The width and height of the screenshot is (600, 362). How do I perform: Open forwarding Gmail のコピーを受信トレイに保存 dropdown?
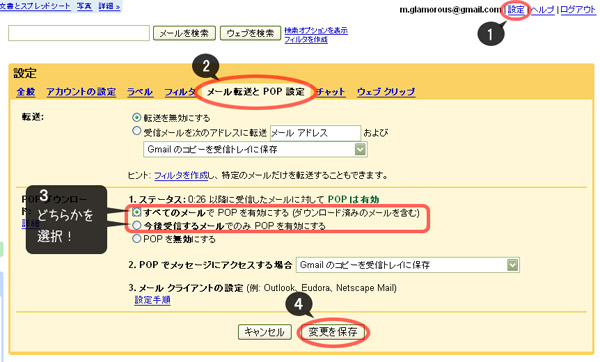click(x=255, y=149)
